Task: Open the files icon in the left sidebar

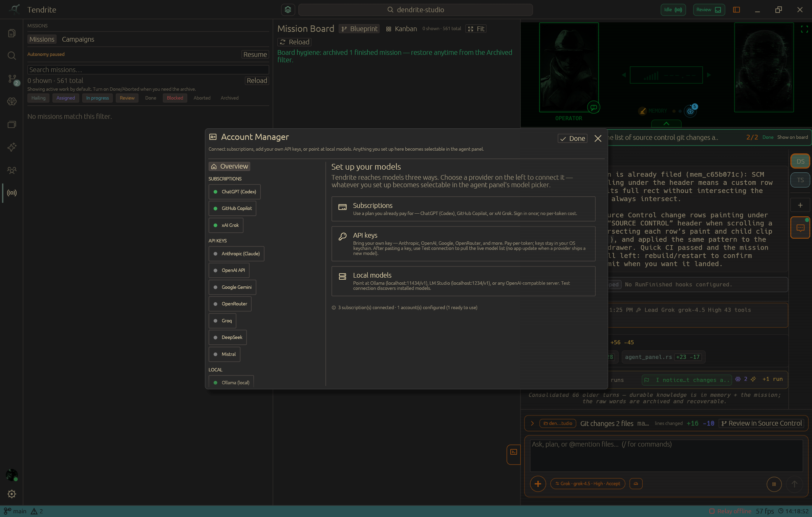Action: [12, 33]
